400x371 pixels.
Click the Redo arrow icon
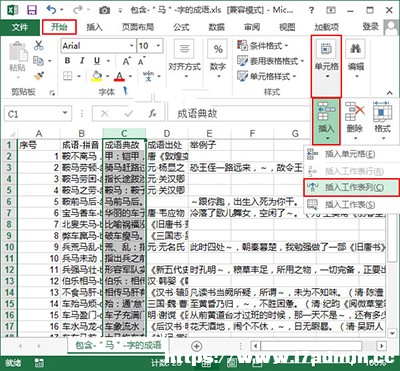coord(77,10)
